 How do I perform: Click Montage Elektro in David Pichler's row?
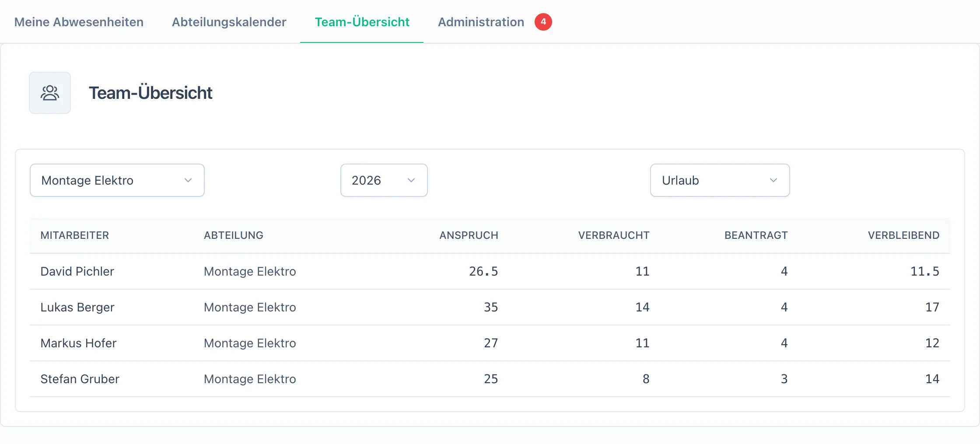click(250, 272)
